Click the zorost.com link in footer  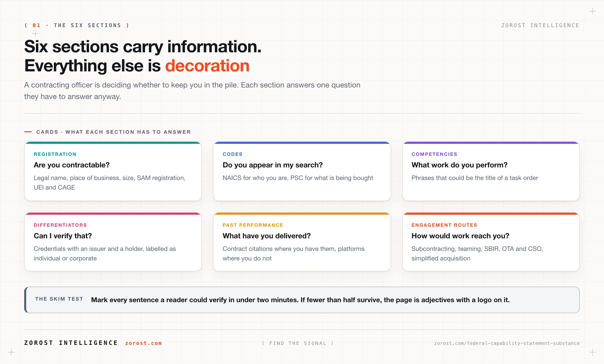143,343
